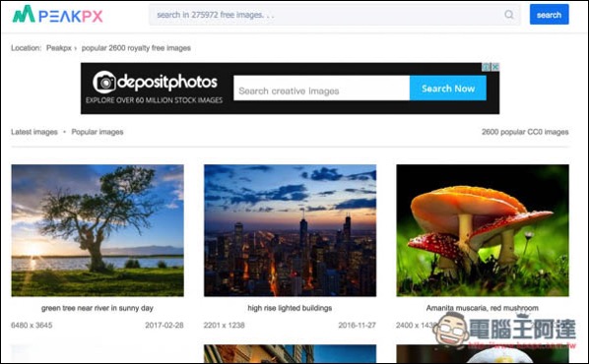Close the depositphotos ad with X icon
589x364 pixels.
point(495,67)
